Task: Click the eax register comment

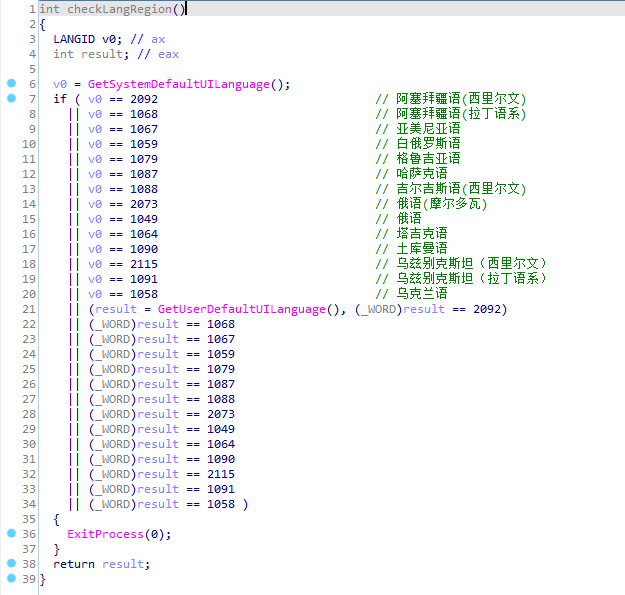Action: click(x=168, y=55)
